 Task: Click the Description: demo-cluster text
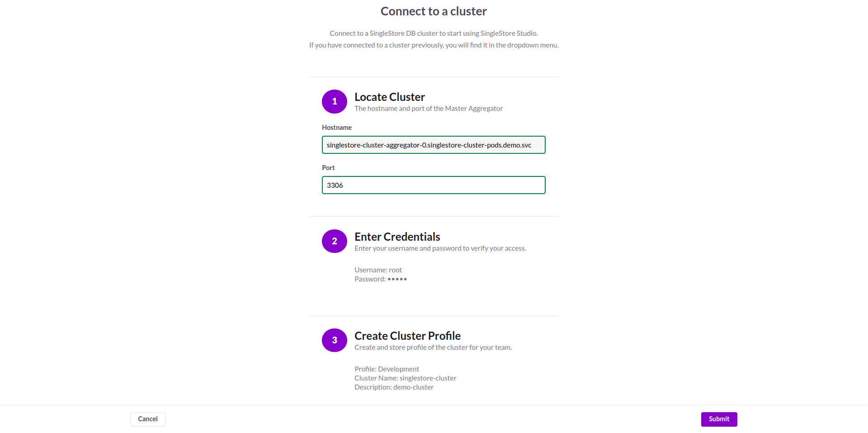click(394, 387)
